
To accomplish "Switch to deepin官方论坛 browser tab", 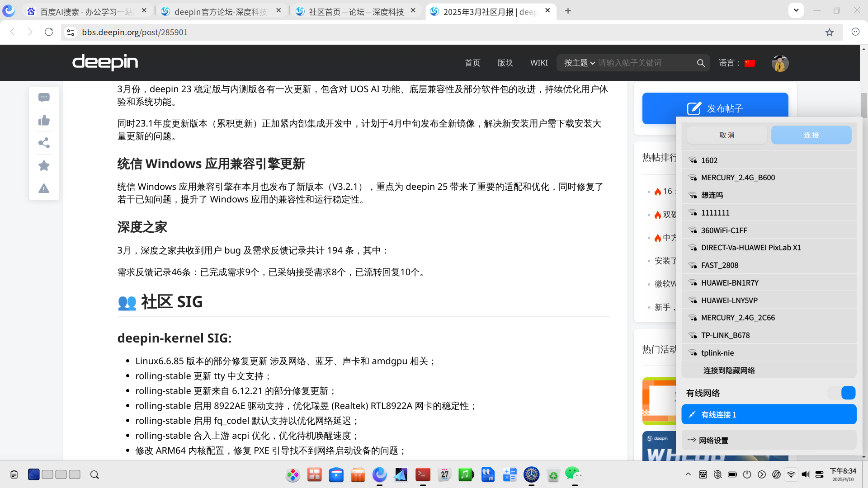I will tap(222, 11).
